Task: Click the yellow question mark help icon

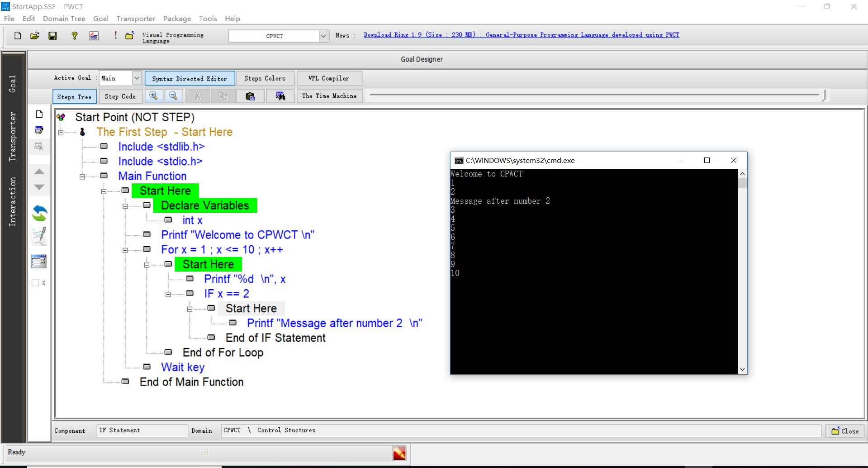Action: 75,36
